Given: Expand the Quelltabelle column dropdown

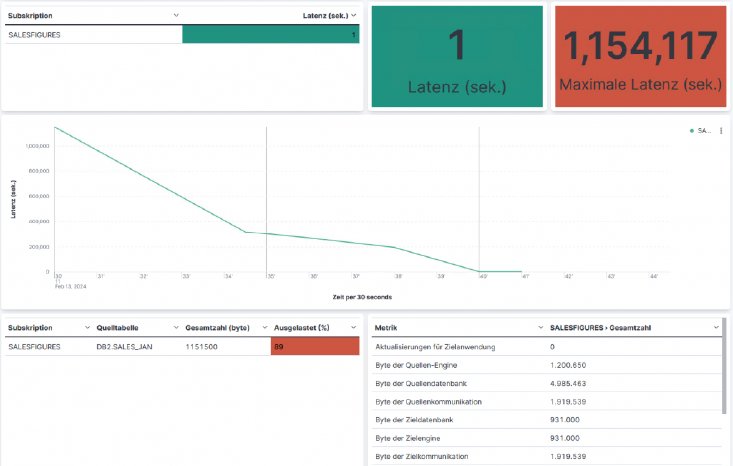Looking at the screenshot, I should [x=174, y=327].
